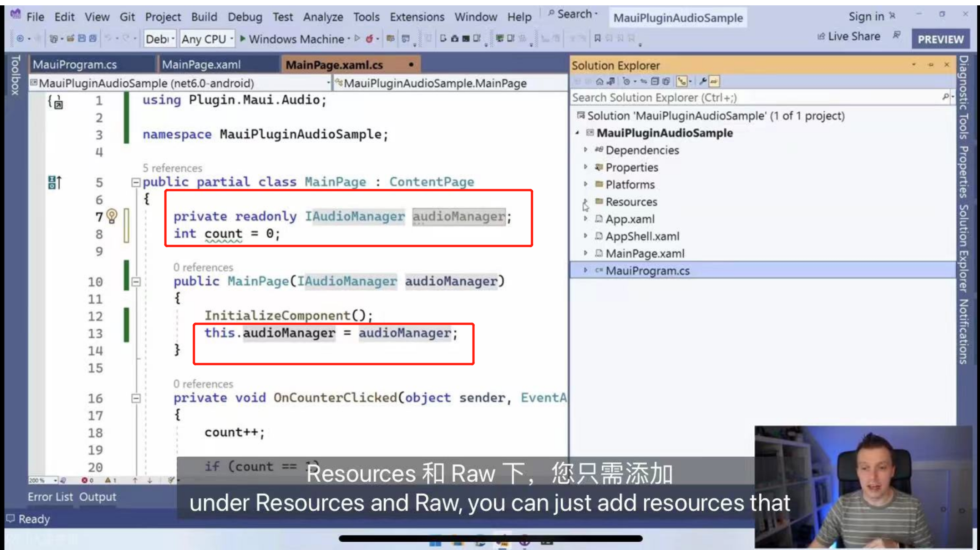Open the File menu
The image size is (980, 550).
[35, 17]
